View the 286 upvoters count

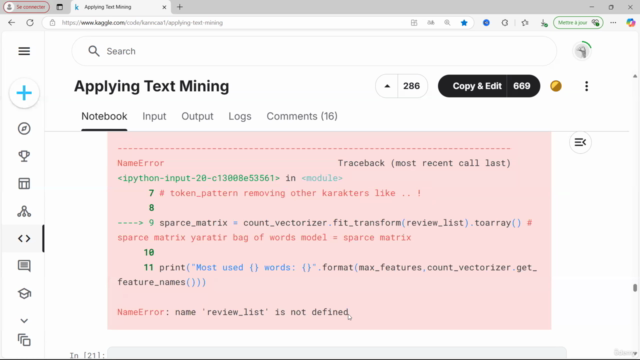click(x=411, y=86)
